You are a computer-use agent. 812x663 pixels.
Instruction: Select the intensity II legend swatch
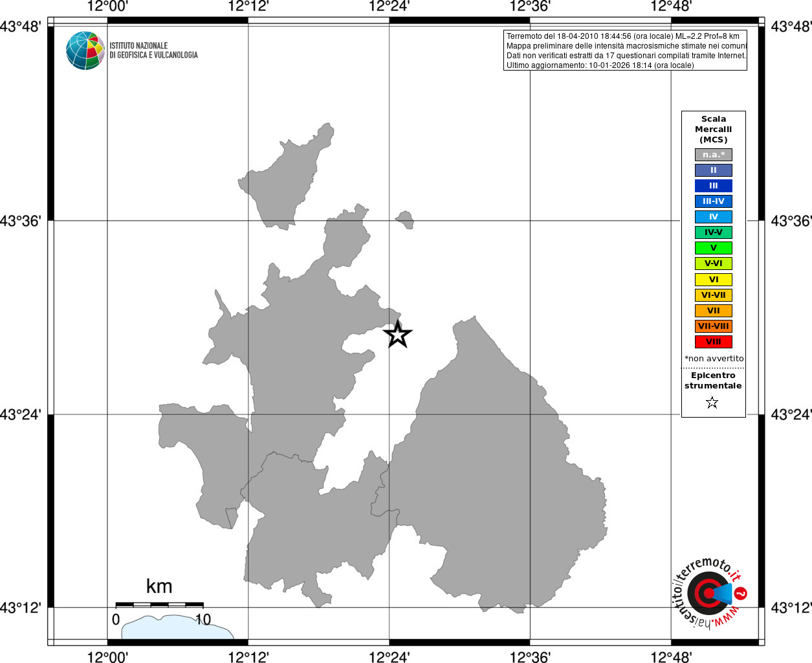(714, 170)
